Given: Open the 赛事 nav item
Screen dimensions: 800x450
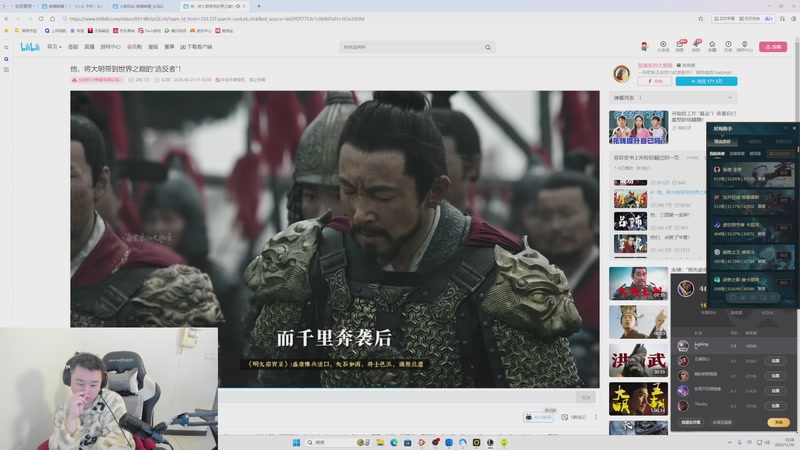Looking at the screenshot, I should [x=169, y=47].
